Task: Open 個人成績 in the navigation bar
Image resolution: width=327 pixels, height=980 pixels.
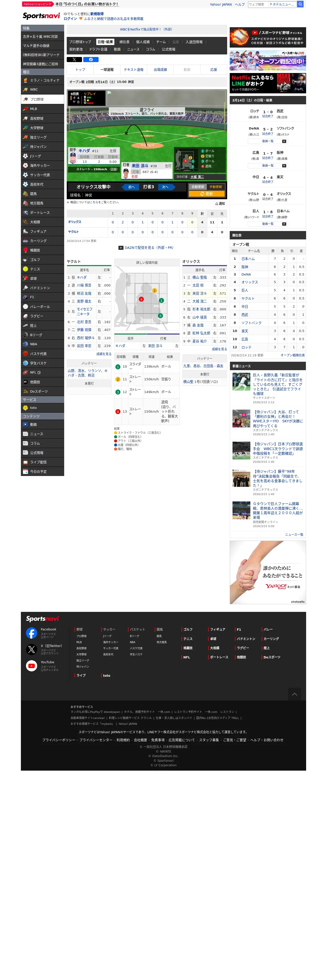Action: (x=143, y=42)
